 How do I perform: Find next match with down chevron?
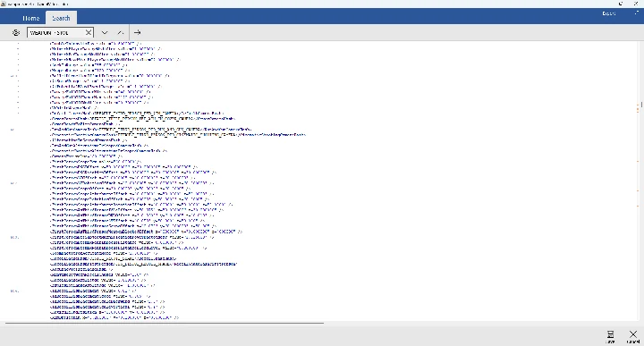point(105,32)
